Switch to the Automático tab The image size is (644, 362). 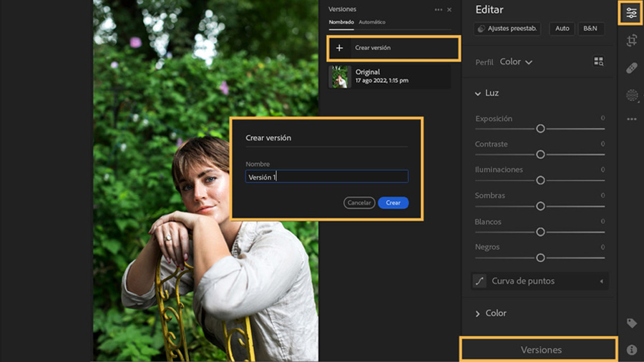371,22
